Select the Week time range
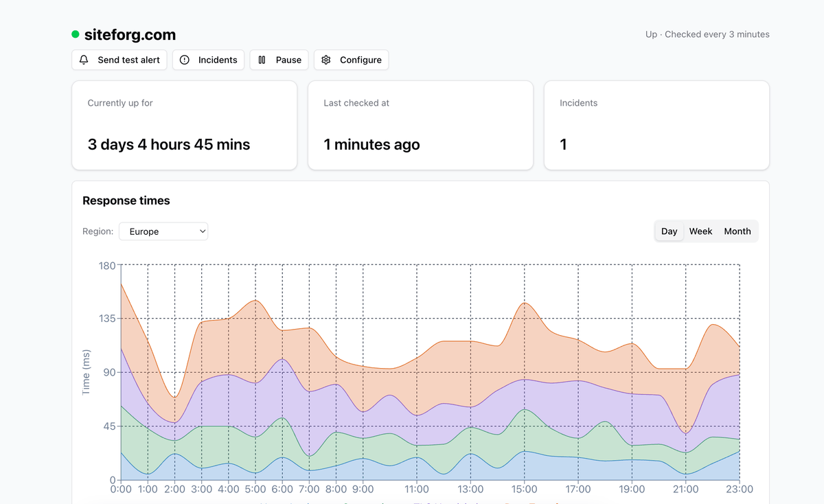This screenshot has width=824, height=504. click(700, 231)
